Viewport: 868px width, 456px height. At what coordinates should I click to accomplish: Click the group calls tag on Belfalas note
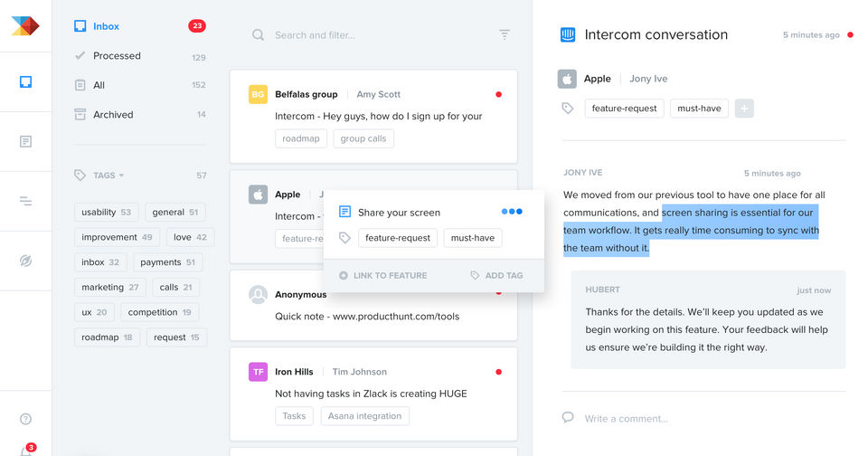(x=363, y=138)
